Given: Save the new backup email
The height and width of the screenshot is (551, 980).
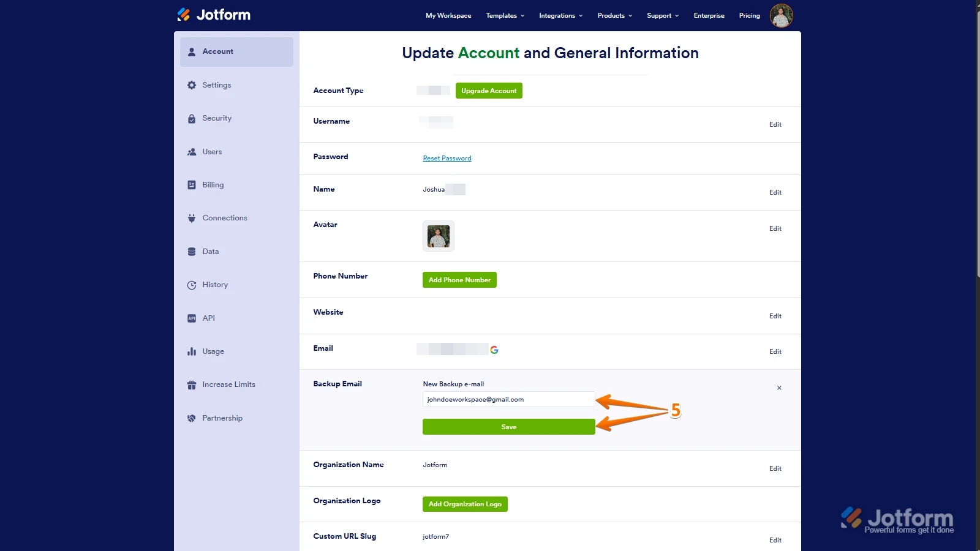Looking at the screenshot, I should pyautogui.click(x=508, y=426).
